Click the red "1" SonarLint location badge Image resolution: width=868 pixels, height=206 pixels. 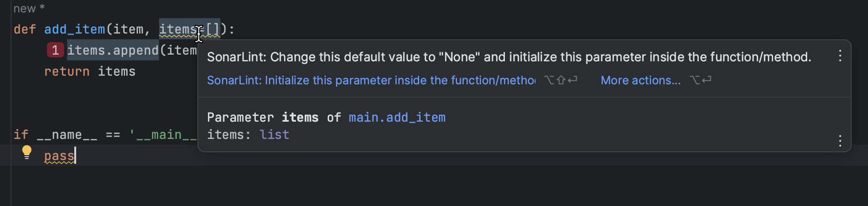coord(55,50)
